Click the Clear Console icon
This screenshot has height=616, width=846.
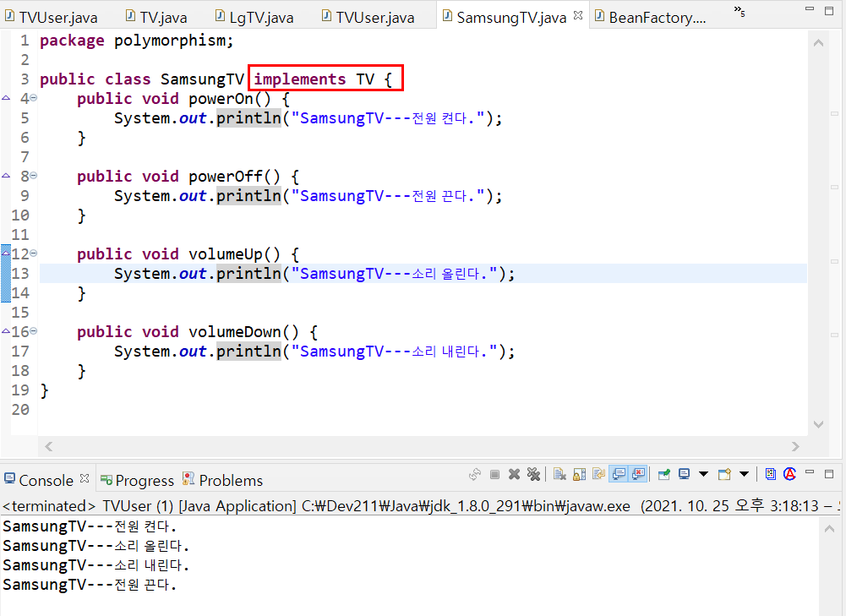tap(559, 474)
